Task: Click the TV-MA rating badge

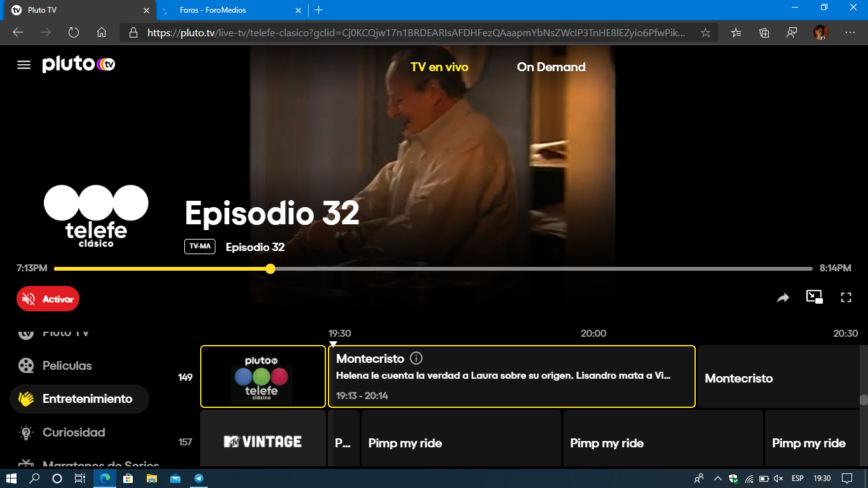Action: (200, 247)
